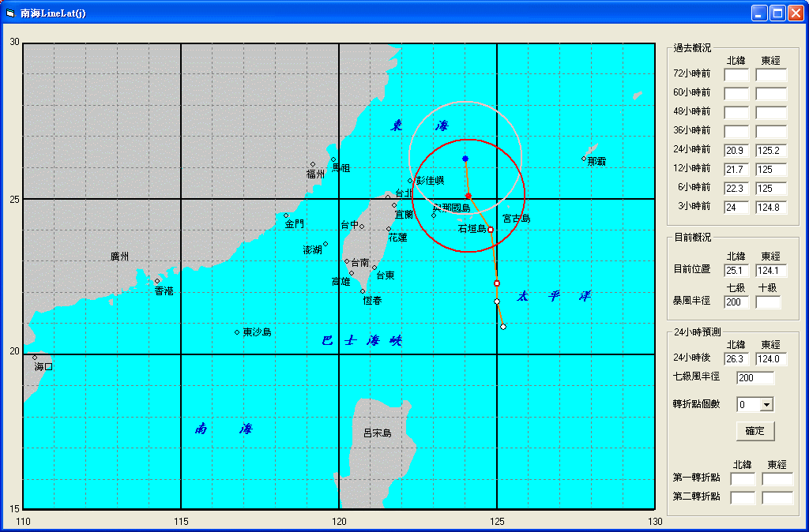Image resolution: width=809 pixels, height=532 pixels.
Task: Click the 彭佳嶼 label on the map
Action: click(430, 181)
